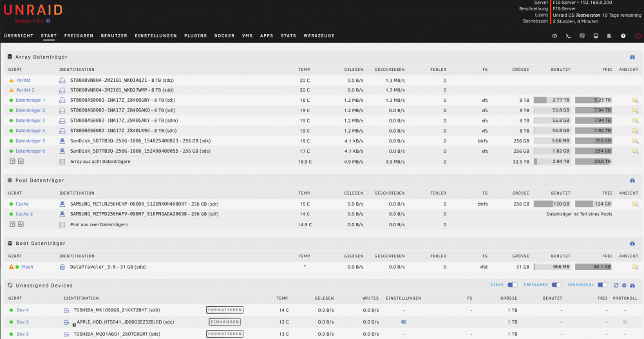Open the WERKZEUGE tab

(319, 35)
